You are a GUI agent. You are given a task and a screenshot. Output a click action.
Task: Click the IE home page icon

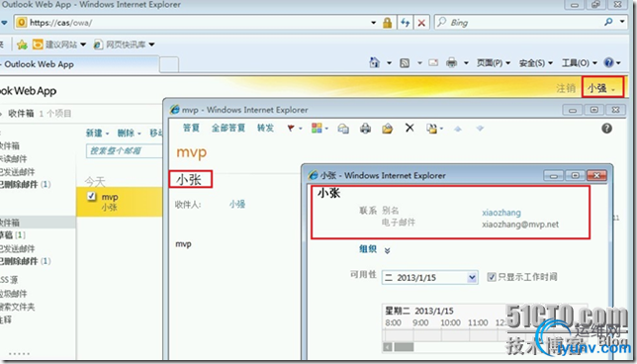click(x=375, y=62)
